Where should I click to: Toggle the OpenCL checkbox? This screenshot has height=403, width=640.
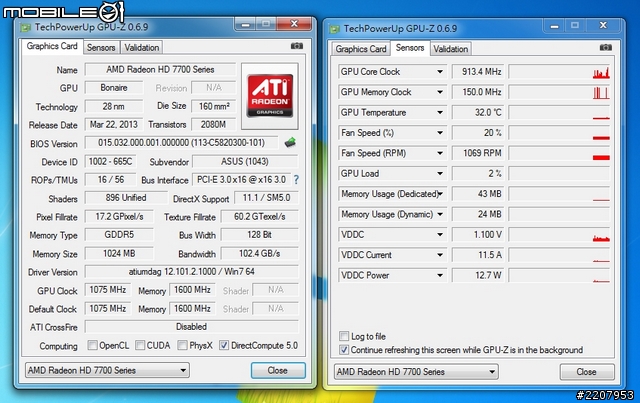92,345
